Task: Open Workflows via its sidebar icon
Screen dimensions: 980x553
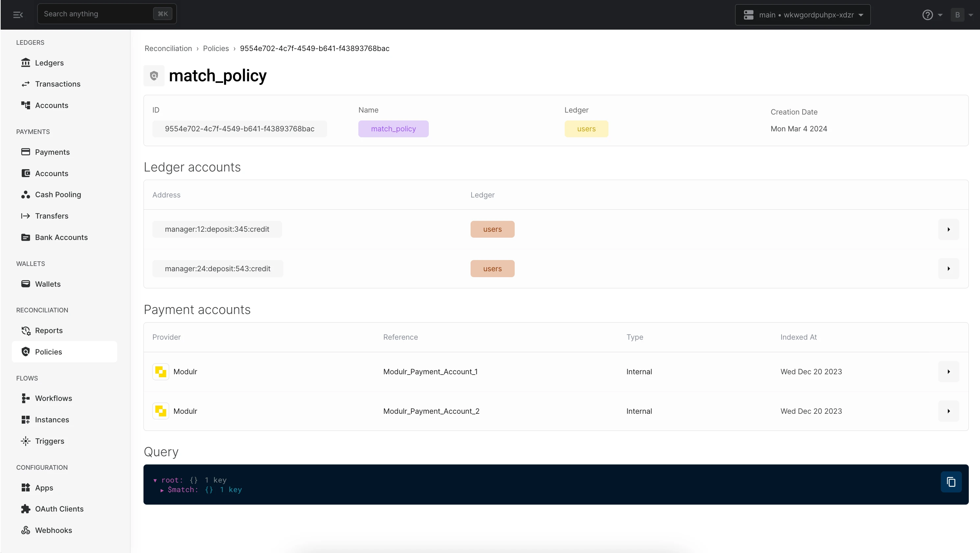Action: pyautogui.click(x=25, y=398)
